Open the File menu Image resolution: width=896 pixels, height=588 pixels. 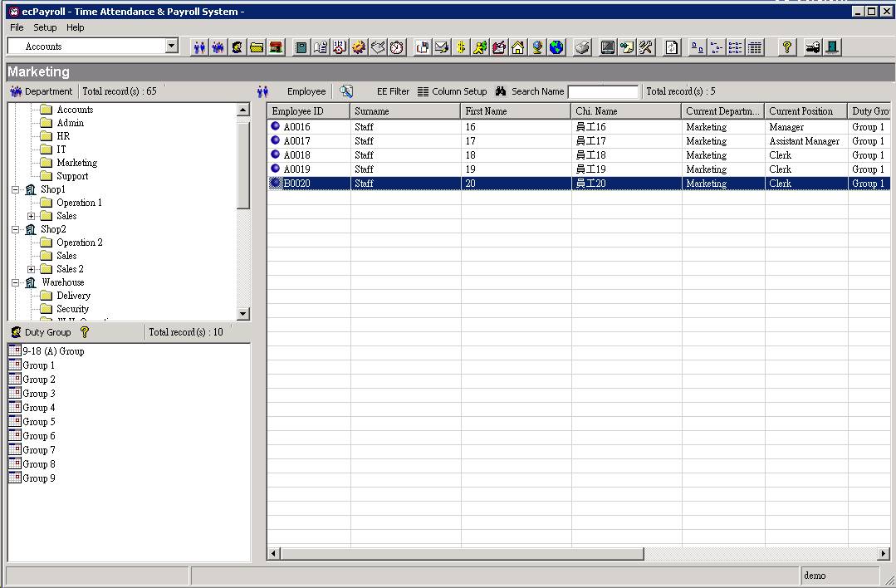coord(17,27)
